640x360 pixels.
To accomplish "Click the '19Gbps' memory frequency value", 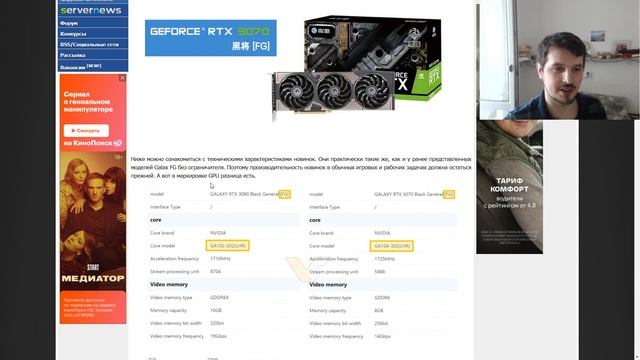I will pos(218,336).
